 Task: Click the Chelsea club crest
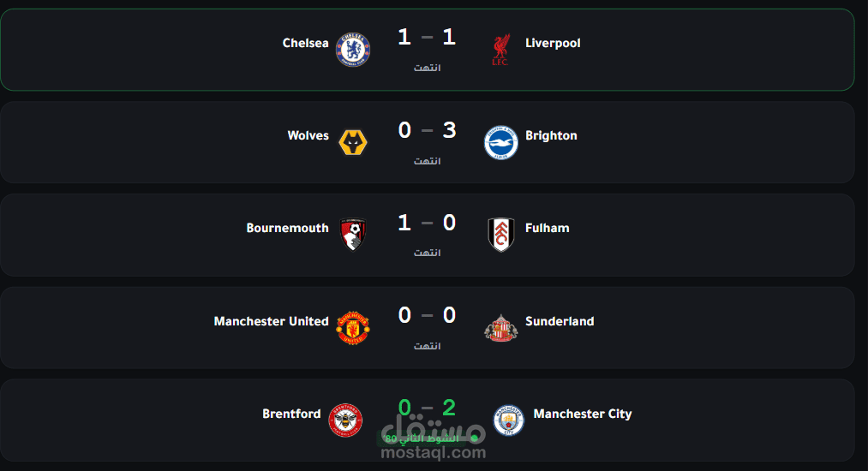(353, 50)
